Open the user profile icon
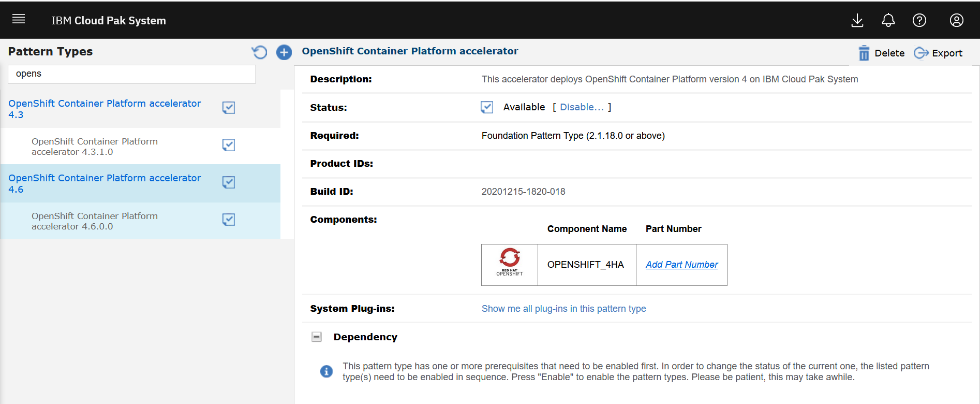The width and height of the screenshot is (980, 404). coord(957,20)
